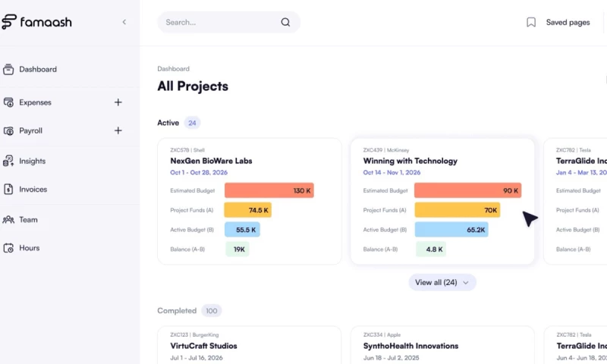The image size is (607, 364).
Task: Click the Payroll sidebar icon
Action: [8, 130]
